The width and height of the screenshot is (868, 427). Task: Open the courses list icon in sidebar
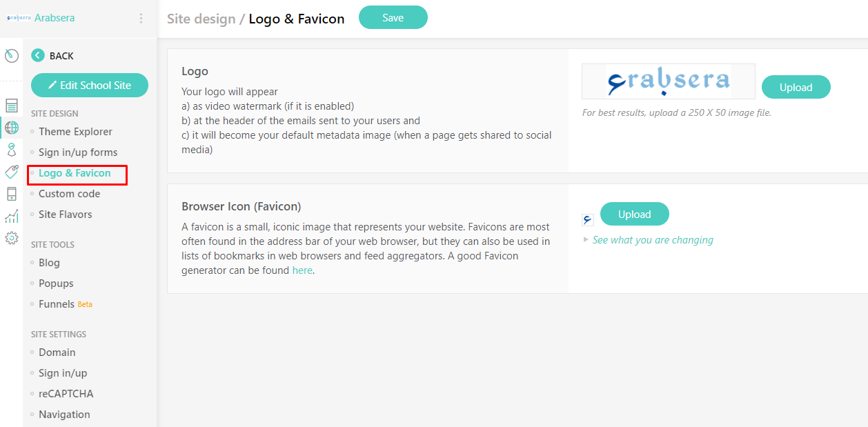click(x=12, y=106)
